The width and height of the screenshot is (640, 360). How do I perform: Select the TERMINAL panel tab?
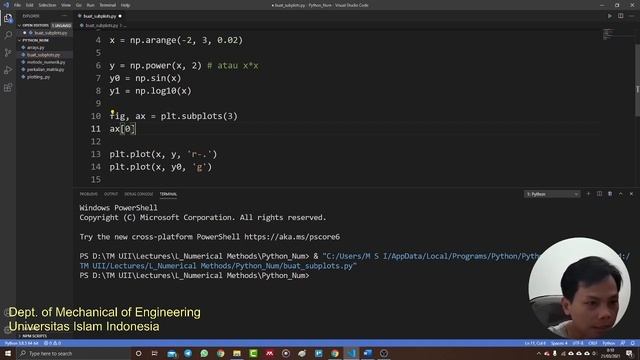click(x=168, y=194)
